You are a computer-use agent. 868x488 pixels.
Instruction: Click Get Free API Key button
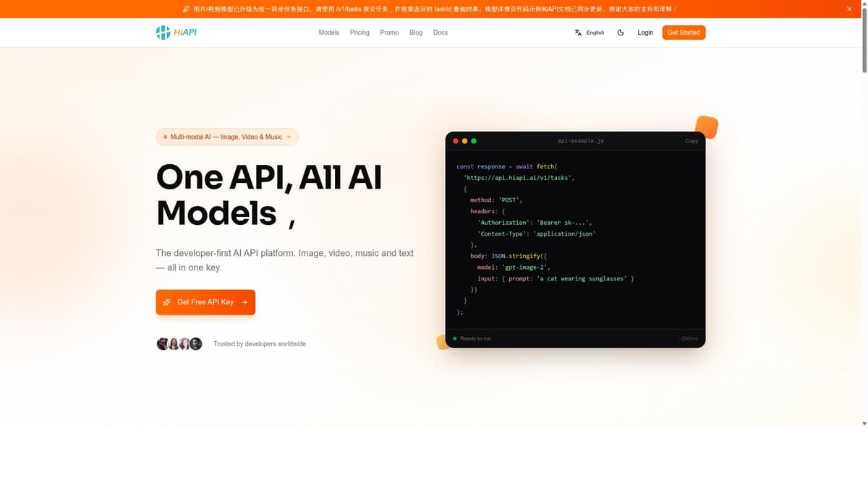205,302
